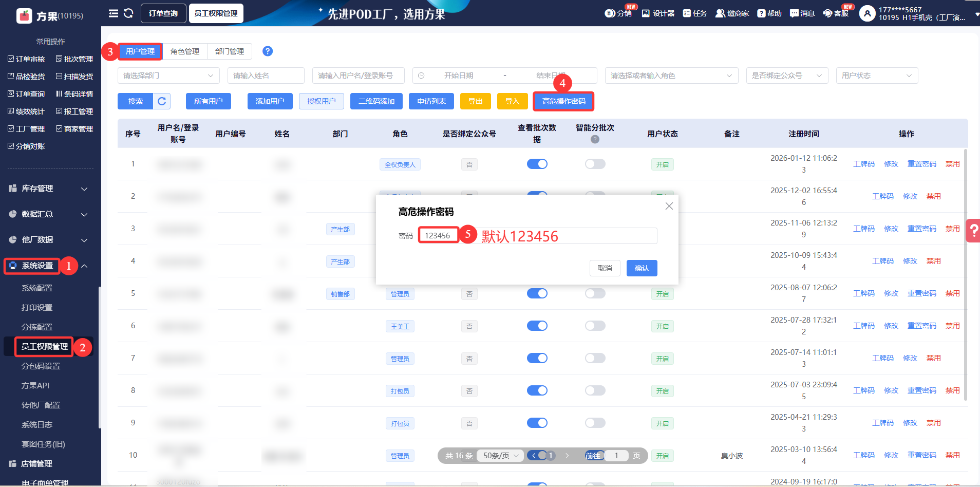Click the red floating help icon
The height and width of the screenshot is (487, 980).
click(973, 231)
